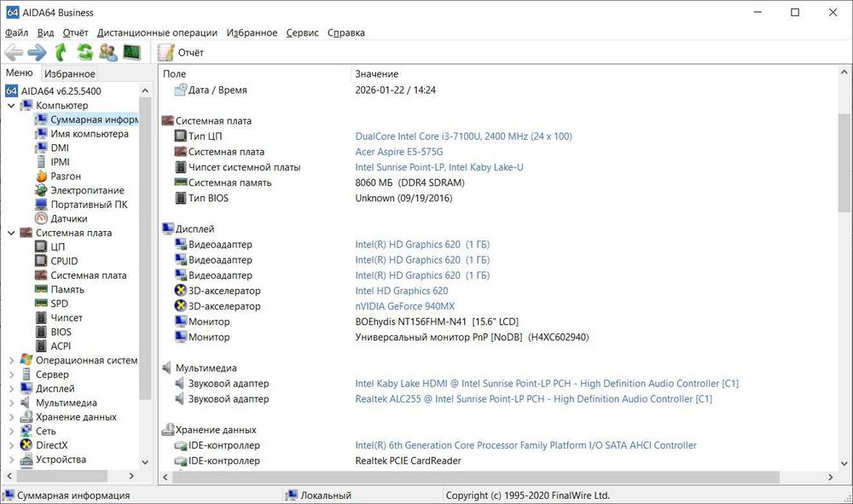
Task: Open Intel Sunrise Point-LP chipset link
Action: (439, 167)
